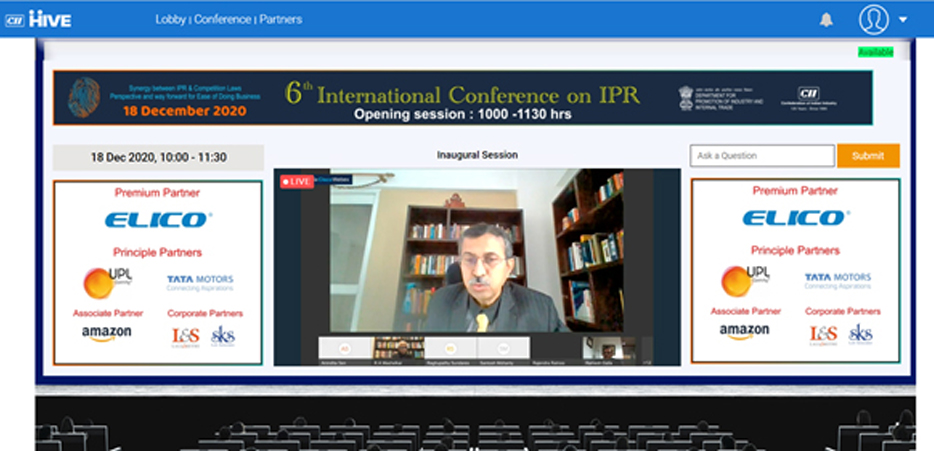Click the L&S logo in the left panel

tap(186, 337)
